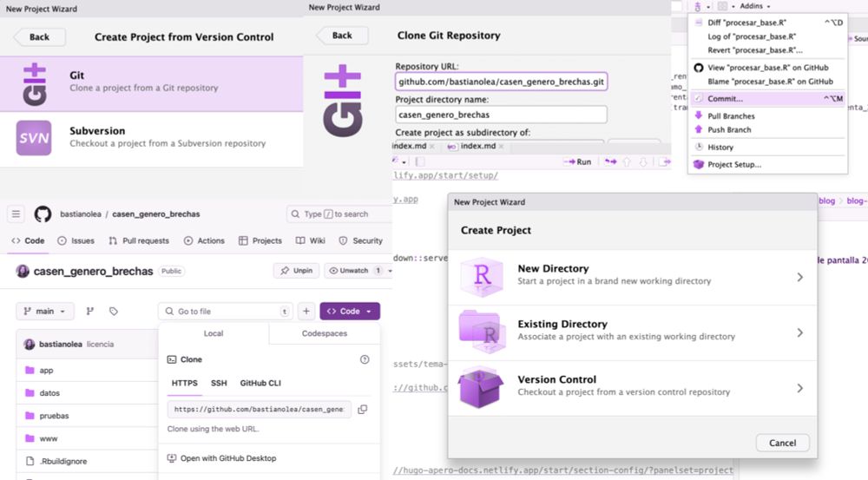Screen dimensions: 868x480
Task: Click the bastianolea avatar beside repository name
Action: click(x=23, y=272)
